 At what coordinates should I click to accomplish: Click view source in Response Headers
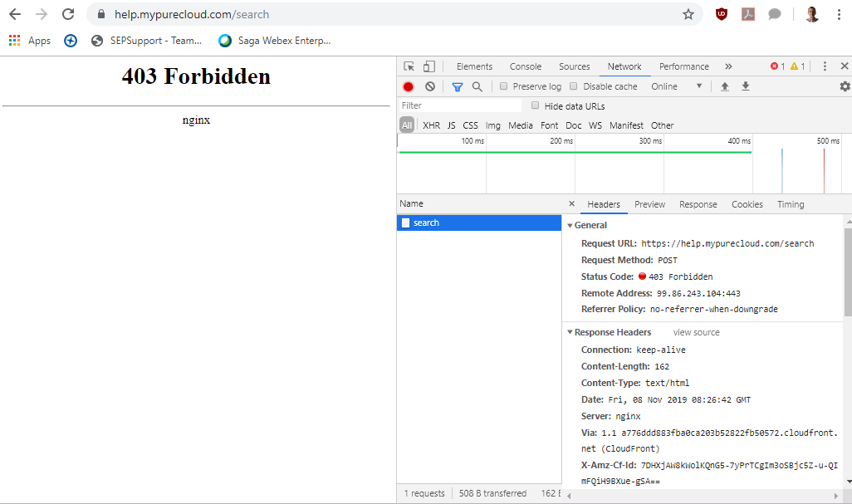pyautogui.click(x=696, y=332)
